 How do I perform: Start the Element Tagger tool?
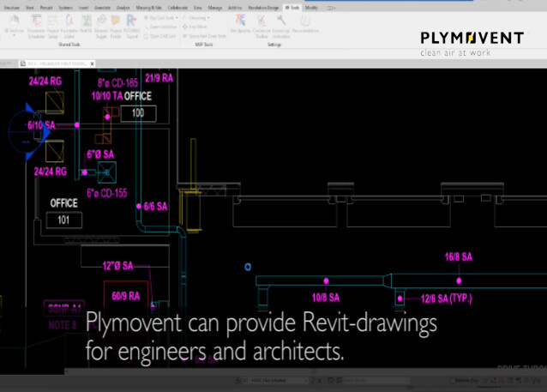(x=101, y=27)
